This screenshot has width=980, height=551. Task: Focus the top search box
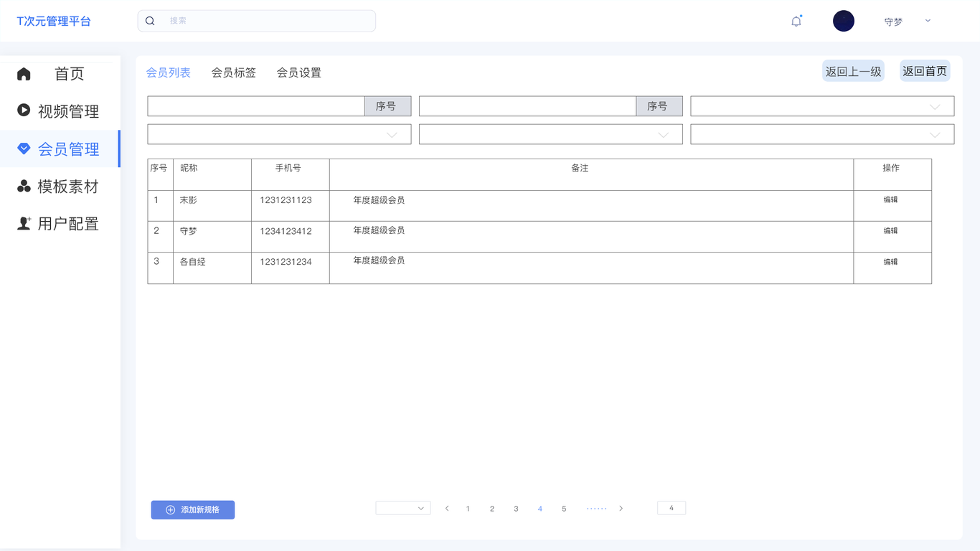[x=257, y=21]
